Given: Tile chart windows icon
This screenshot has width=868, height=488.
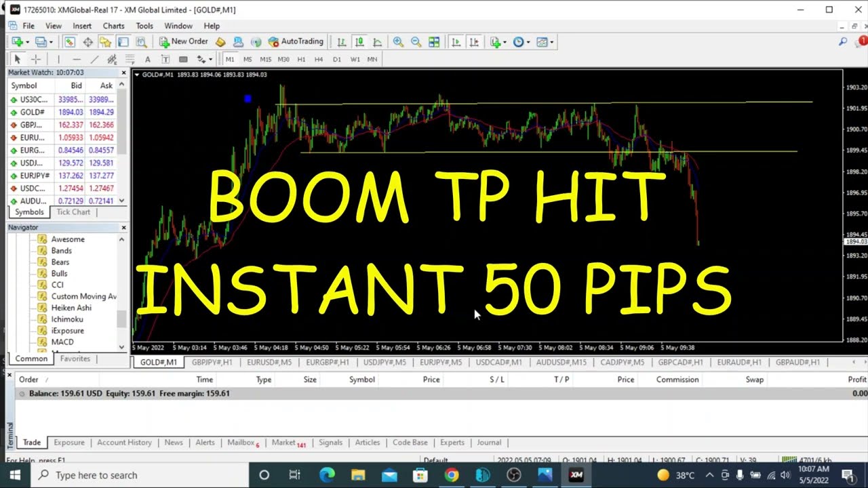Looking at the screenshot, I should tap(434, 42).
